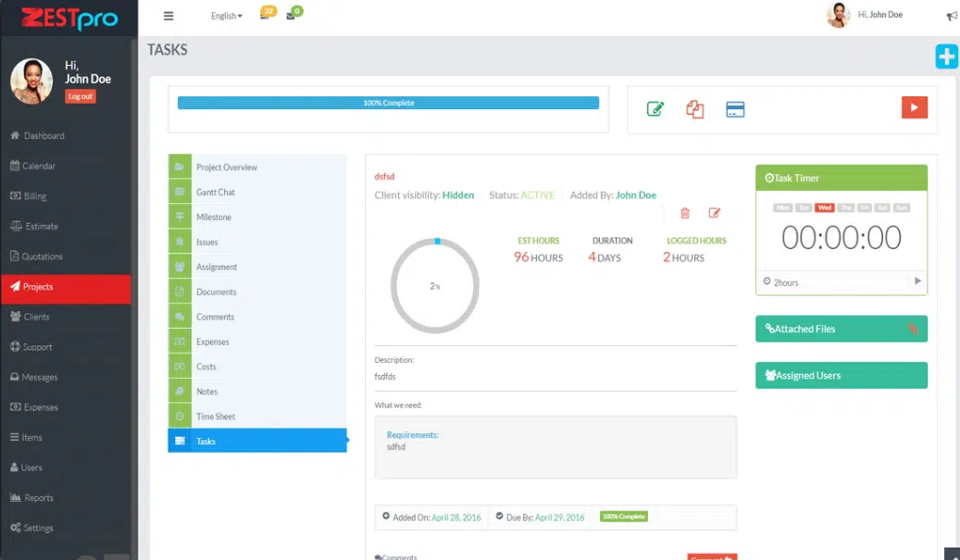Click the John Doe Added By link
Viewport: 960px width, 560px height.
point(636,195)
